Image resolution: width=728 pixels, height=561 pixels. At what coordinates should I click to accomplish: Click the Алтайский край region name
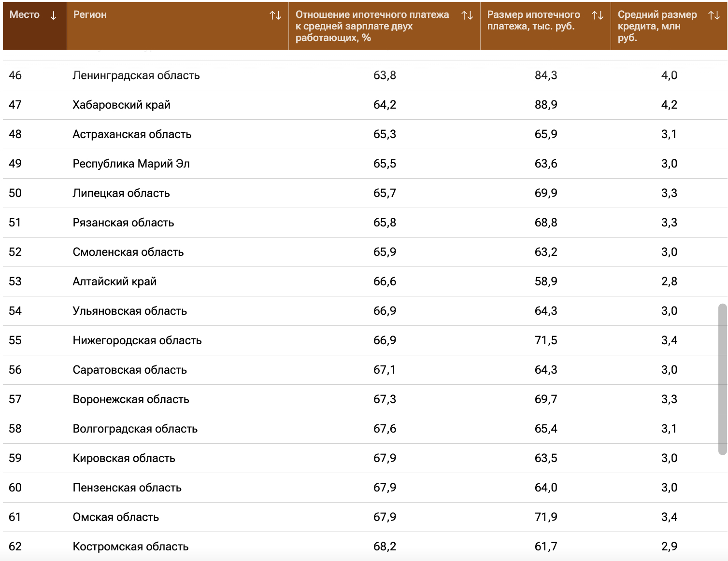tap(114, 281)
